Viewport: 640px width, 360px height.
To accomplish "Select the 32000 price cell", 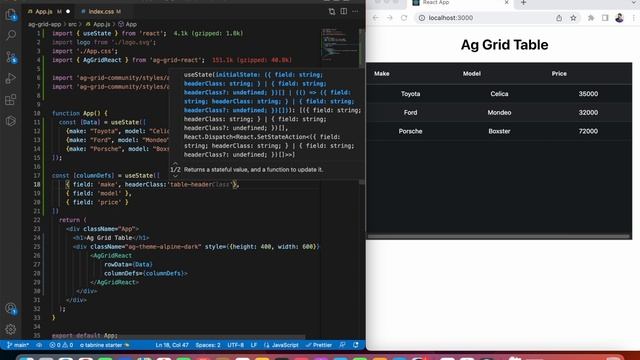I will click(588, 113).
